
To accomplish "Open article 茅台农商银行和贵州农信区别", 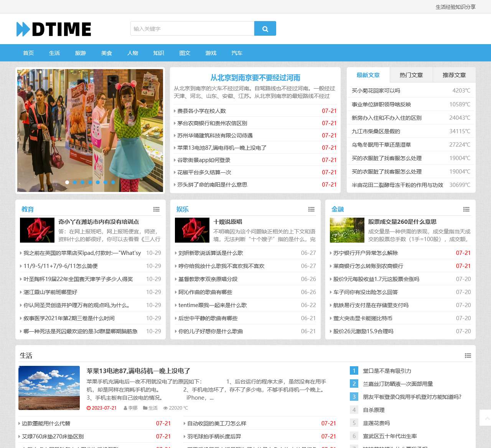I will [x=212, y=123].
